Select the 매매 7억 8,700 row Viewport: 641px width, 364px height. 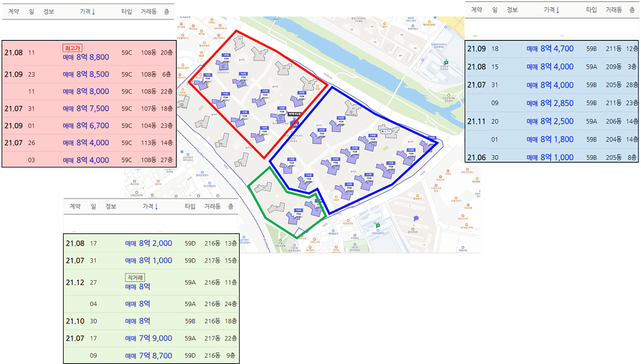pos(151,356)
